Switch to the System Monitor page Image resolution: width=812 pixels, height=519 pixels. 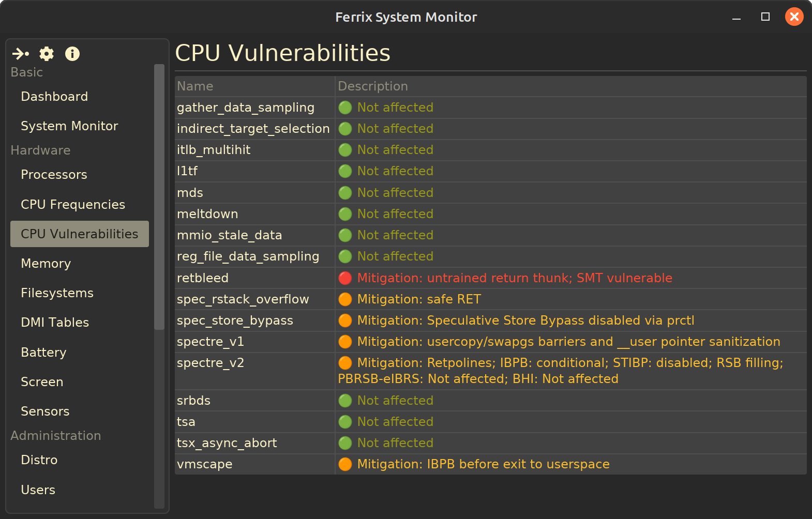tap(69, 126)
